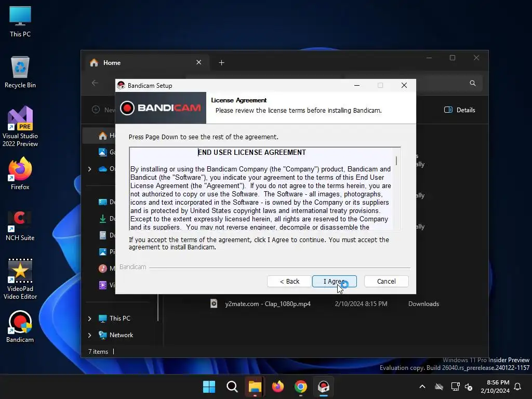Select the Firefox desktop shortcut
This screenshot has width=532, height=399.
coord(20,174)
